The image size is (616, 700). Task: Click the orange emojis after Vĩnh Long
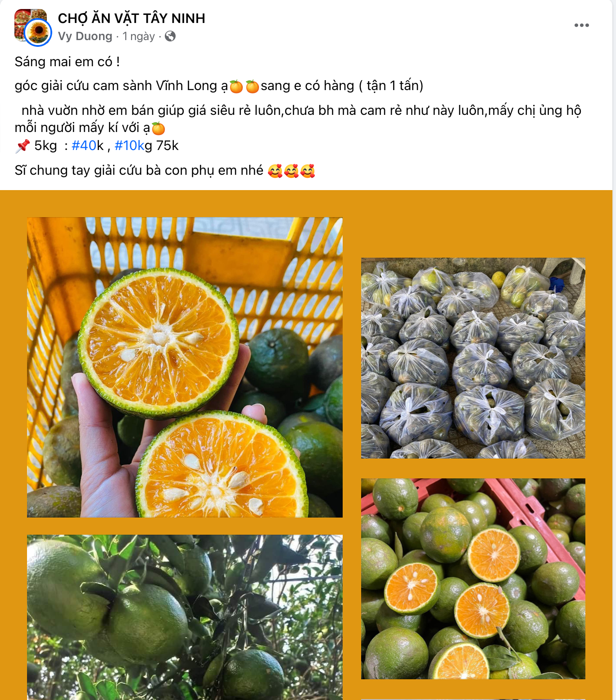(245, 86)
